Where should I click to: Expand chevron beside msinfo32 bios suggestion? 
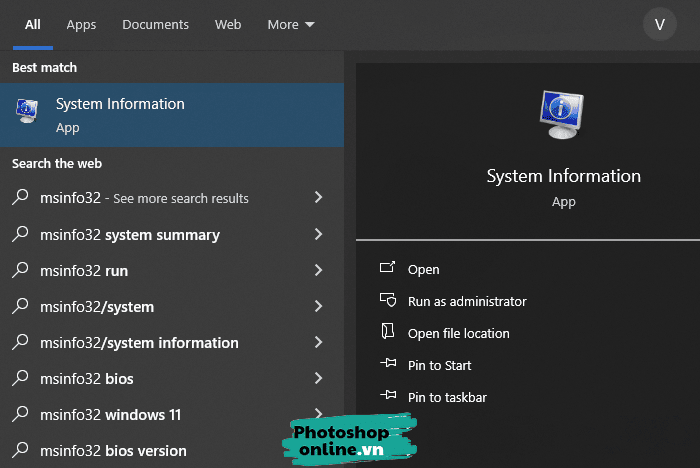click(x=318, y=379)
